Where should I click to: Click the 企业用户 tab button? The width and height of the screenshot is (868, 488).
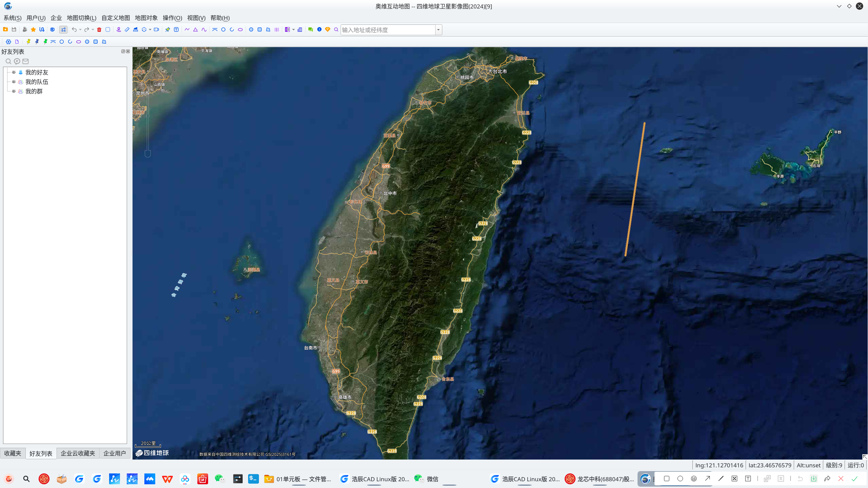(115, 453)
